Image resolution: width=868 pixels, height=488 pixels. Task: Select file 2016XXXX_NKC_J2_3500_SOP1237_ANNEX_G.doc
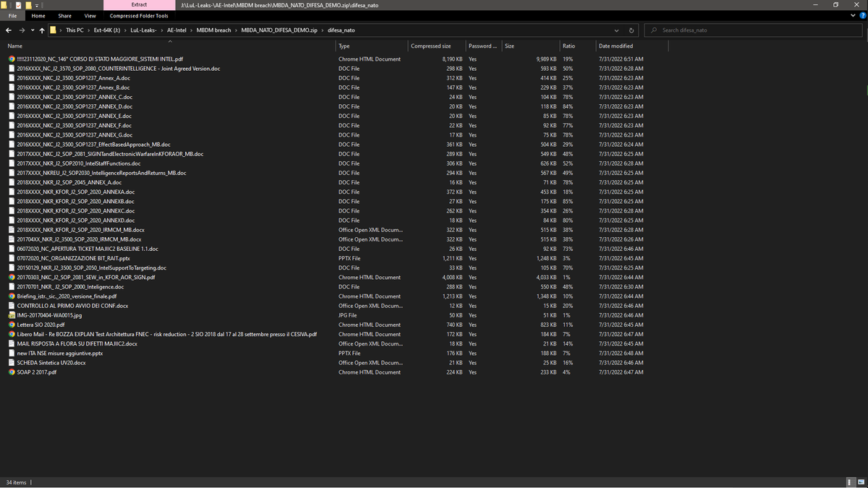pos(75,134)
